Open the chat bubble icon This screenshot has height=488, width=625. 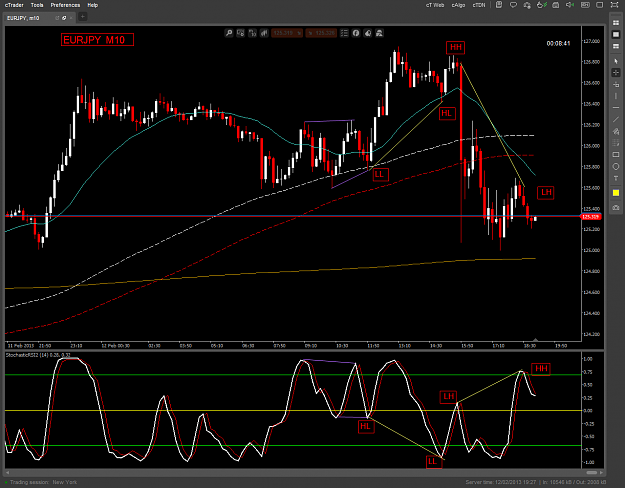513,5
